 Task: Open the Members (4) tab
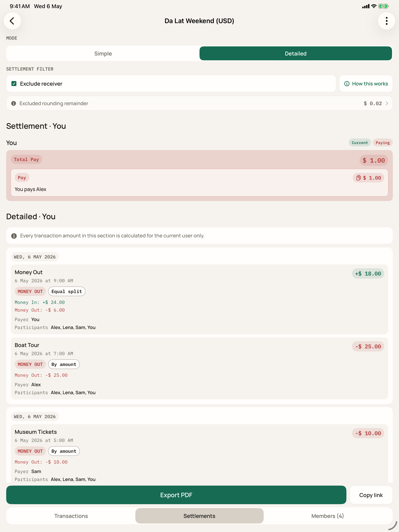(327, 516)
